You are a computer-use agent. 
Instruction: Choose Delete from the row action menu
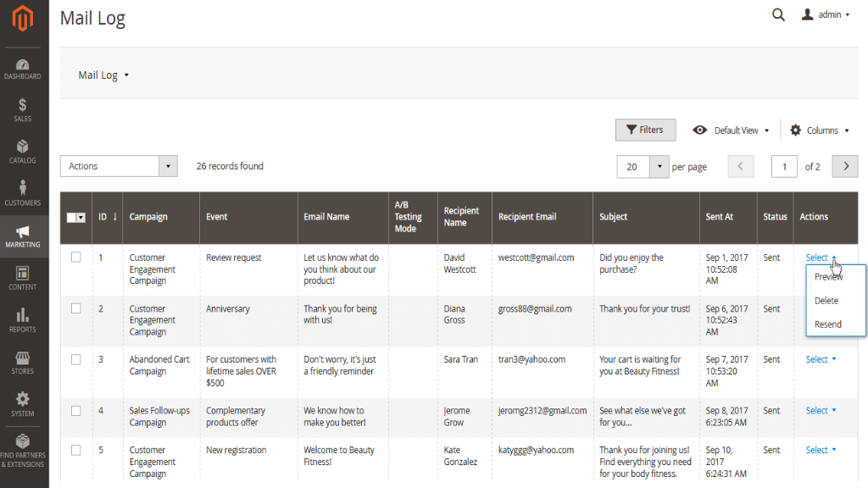(x=826, y=301)
